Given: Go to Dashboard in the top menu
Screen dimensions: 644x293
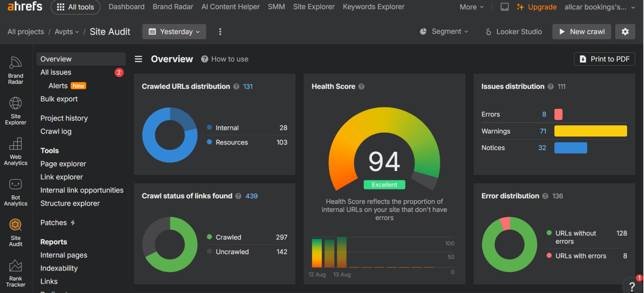Looking at the screenshot, I should click(126, 7).
